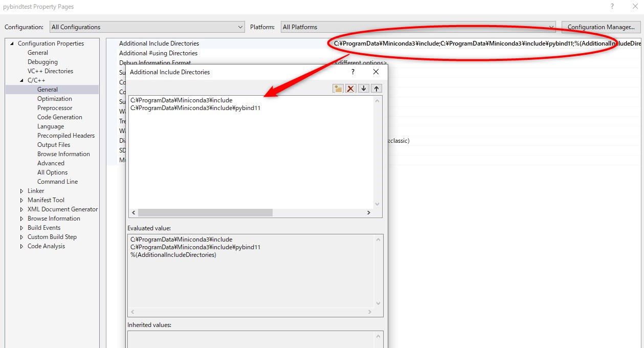Click the Additional Include Directories value field
This screenshot has width=644, height=348.
pyautogui.click(x=487, y=43)
